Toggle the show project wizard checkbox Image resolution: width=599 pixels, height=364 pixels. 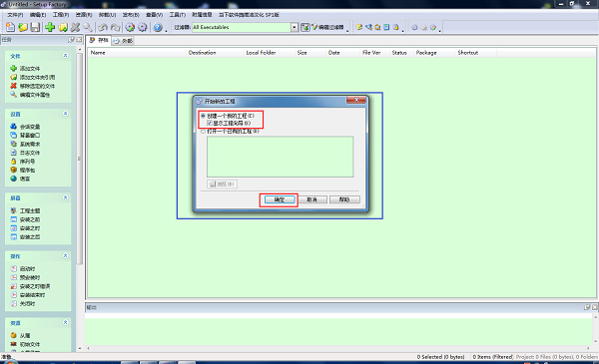(x=210, y=123)
